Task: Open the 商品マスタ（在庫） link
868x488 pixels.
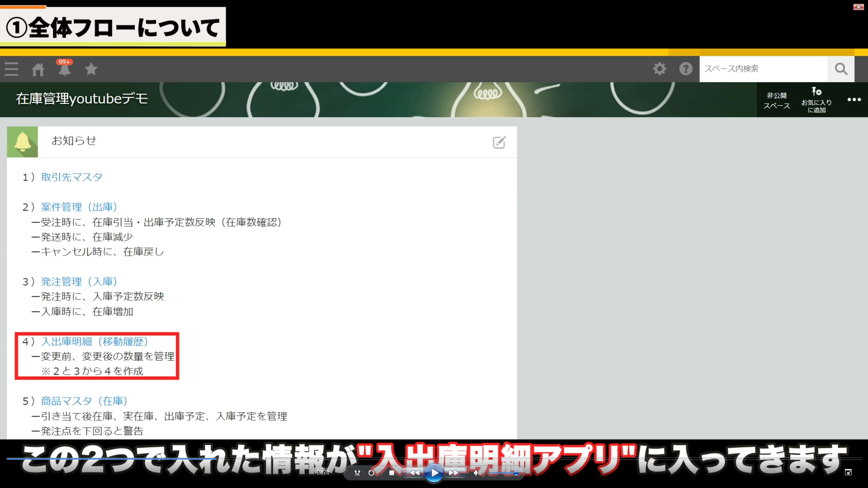Action: point(84,401)
